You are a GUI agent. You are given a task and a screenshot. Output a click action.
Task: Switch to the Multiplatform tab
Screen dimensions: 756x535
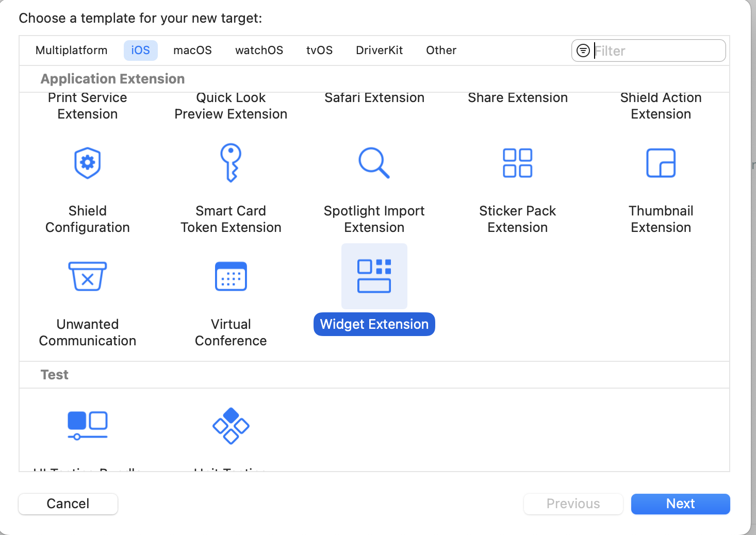pos(71,50)
